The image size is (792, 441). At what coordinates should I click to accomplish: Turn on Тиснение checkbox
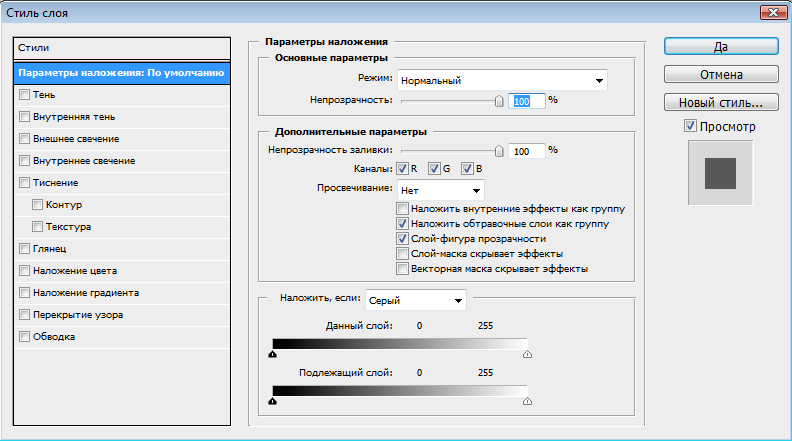[24, 182]
